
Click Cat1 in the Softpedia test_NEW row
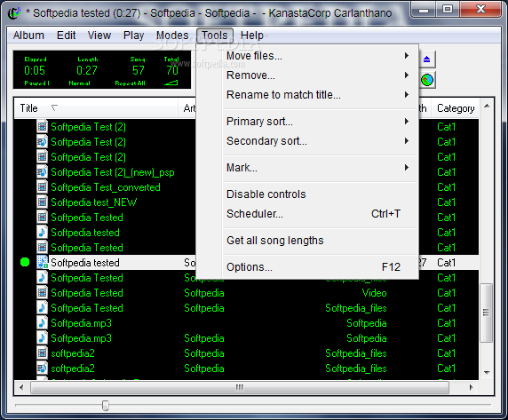point(446,202)
